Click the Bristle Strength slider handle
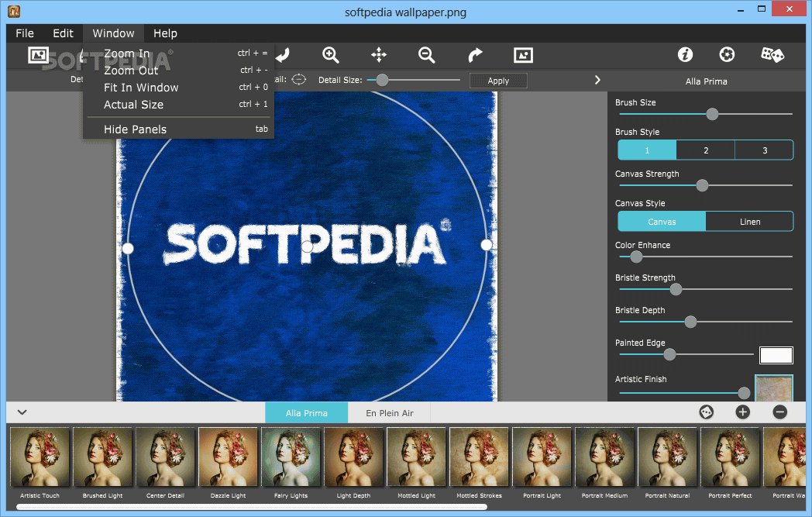Image resolution: width=812 pixels, height=517 pixels. (676, 289)
